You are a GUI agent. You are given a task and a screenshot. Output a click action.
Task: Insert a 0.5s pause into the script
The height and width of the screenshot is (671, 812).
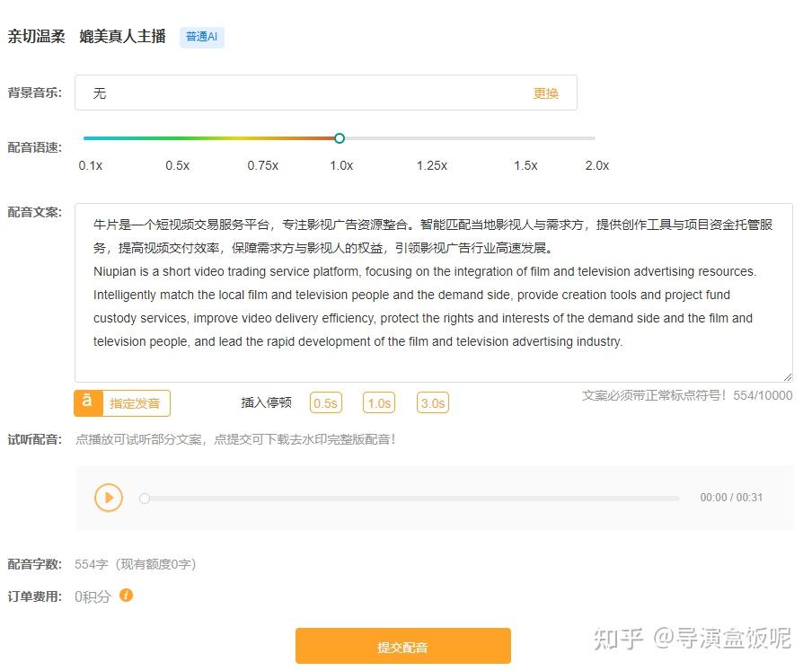coord(325,402)
